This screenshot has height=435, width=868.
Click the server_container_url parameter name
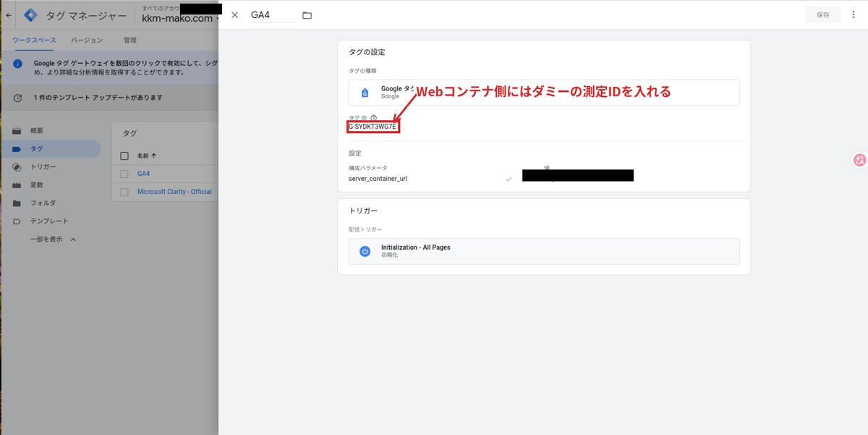tap(378, 178)
